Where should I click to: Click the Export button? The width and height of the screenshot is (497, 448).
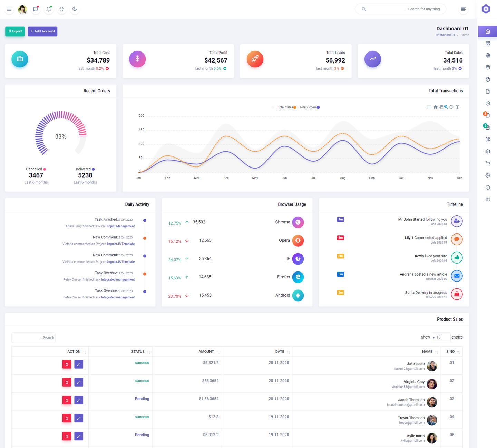pyautogui.click(x=15, y=31)
